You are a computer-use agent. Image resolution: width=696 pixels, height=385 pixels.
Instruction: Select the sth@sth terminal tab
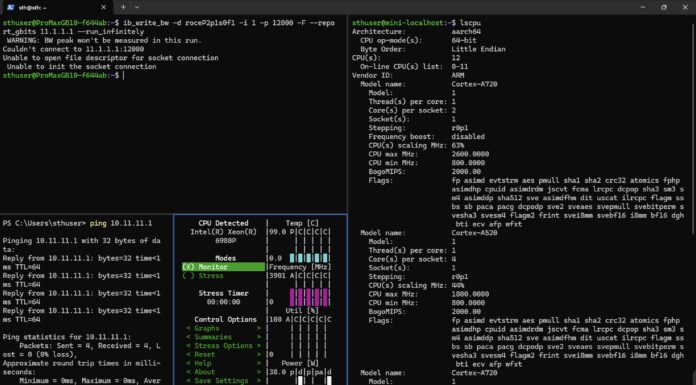(56, 7)
